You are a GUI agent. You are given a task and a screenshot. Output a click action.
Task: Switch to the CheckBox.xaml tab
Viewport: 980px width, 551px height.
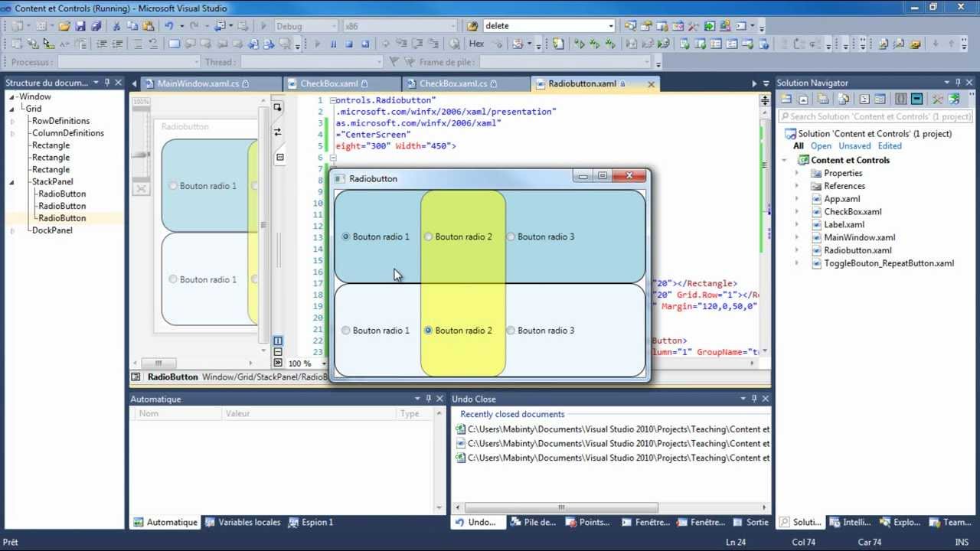click(x=341, y=83)
